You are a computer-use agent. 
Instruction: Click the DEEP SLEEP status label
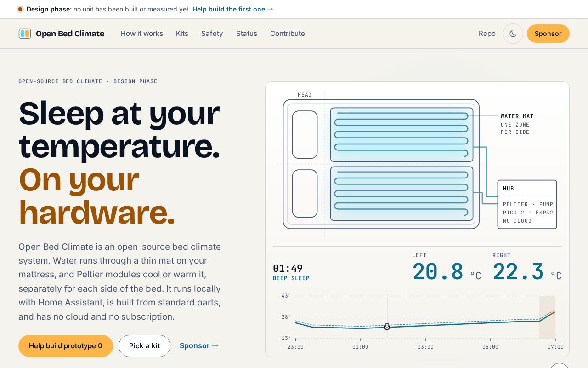point(291,278)
